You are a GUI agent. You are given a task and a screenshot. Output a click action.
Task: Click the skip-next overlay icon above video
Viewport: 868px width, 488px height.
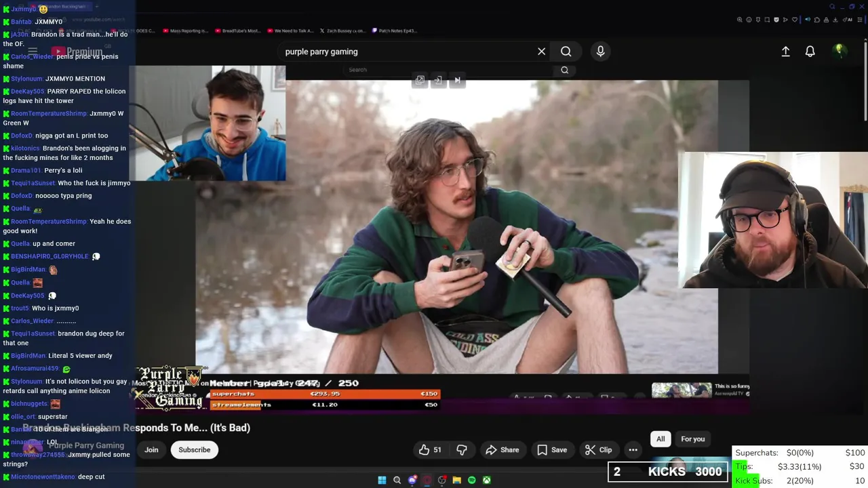(457, 80)
